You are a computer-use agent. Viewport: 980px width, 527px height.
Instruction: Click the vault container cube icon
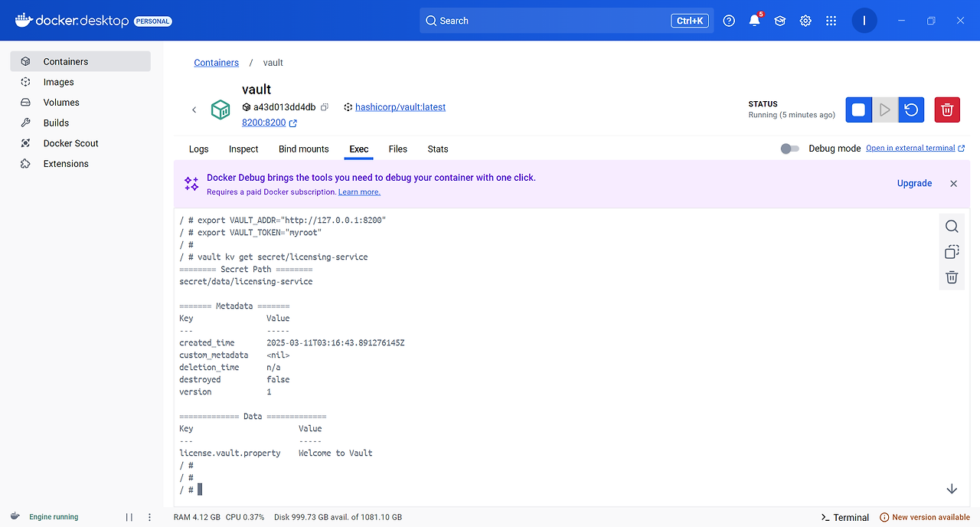221,110
